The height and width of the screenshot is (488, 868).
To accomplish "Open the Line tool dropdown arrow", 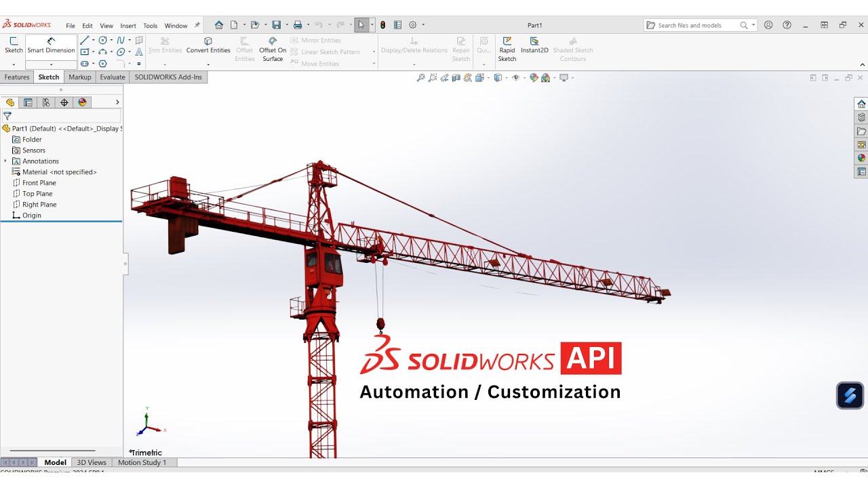I will [94, 41].
